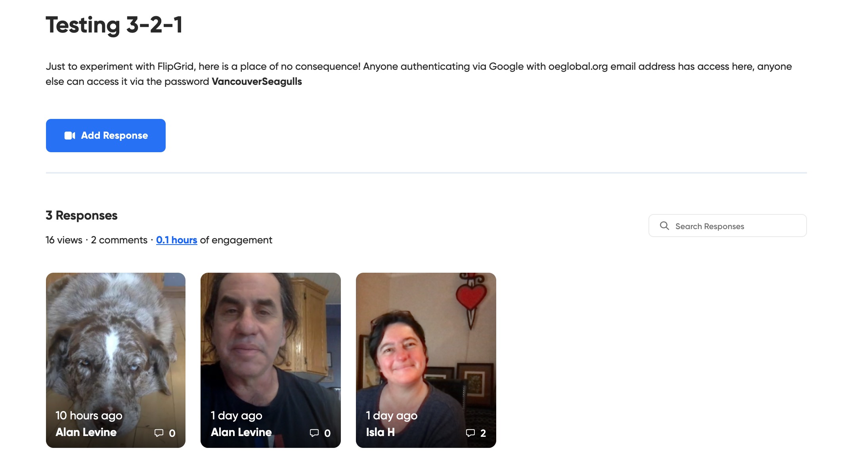Viewport: 868px width, 459px height.
Task: Click the magnifying glass search icon
Action: [x=664, y=226]
